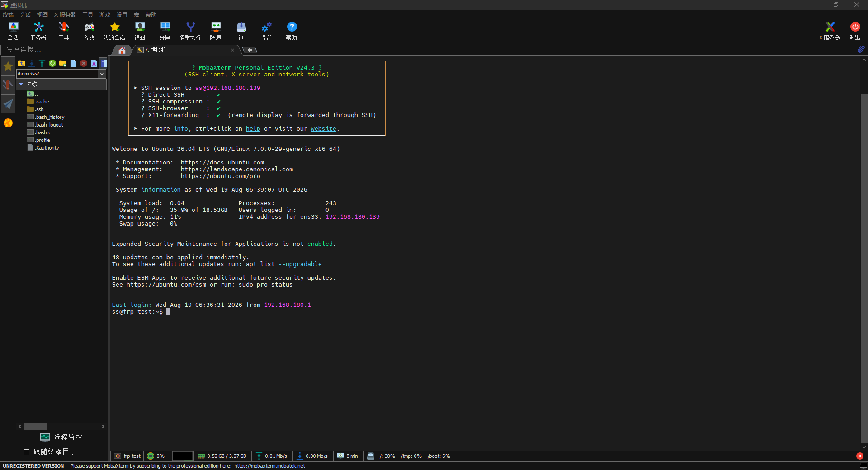This screenshot has width=868, height=470.
Task: Collapse the 名称 column header arrow
Action: 21,84
